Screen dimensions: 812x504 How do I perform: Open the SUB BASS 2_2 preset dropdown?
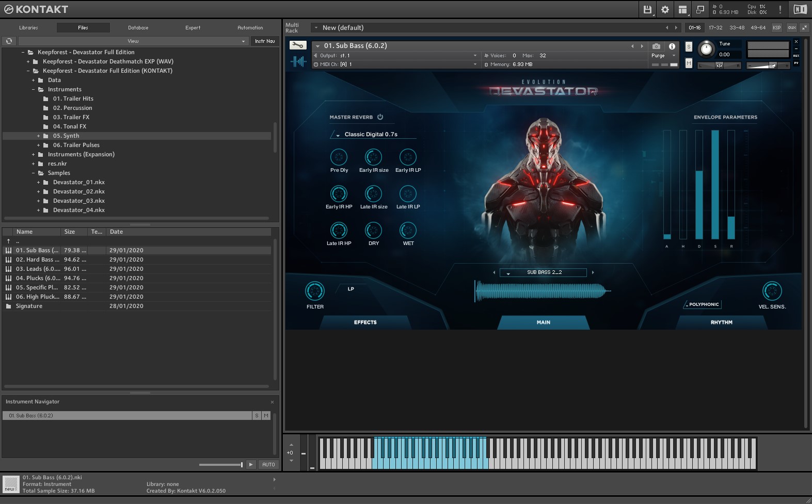pos(543,272)
